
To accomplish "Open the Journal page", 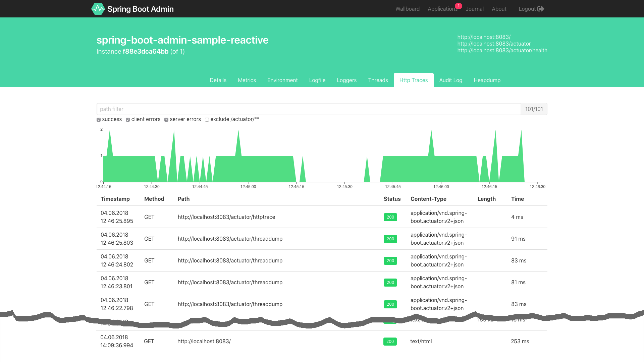I will coord(474,9).
